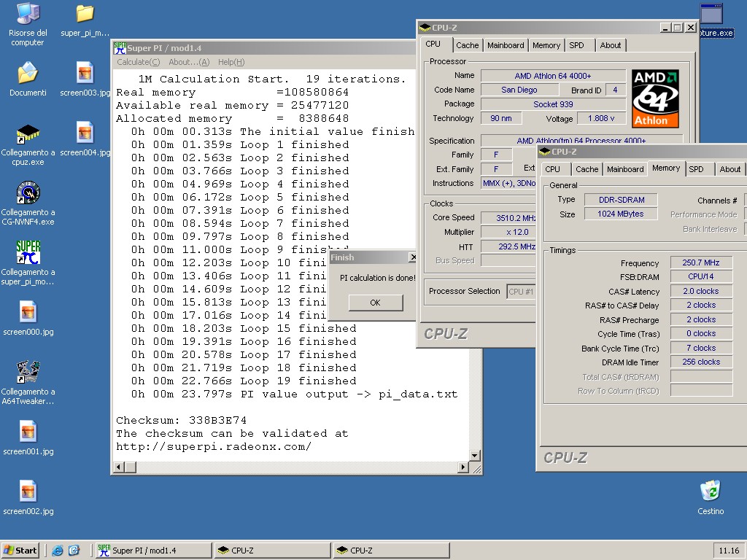Screen dimensions: 747x560
Task: Activate the first CPU-Z taskbar button
Action: tap(273, 551)
